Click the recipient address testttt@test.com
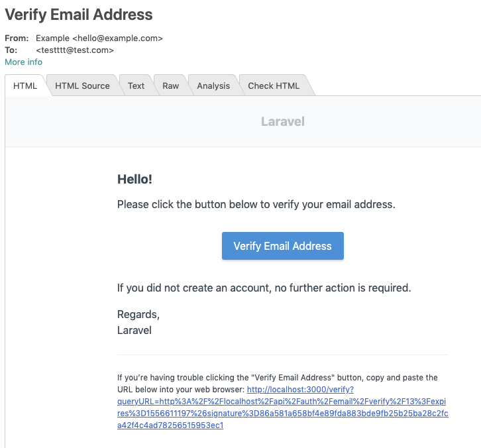The height and width of the screenshot is (448, 481). pyautogui.click(x=75, y=50)
